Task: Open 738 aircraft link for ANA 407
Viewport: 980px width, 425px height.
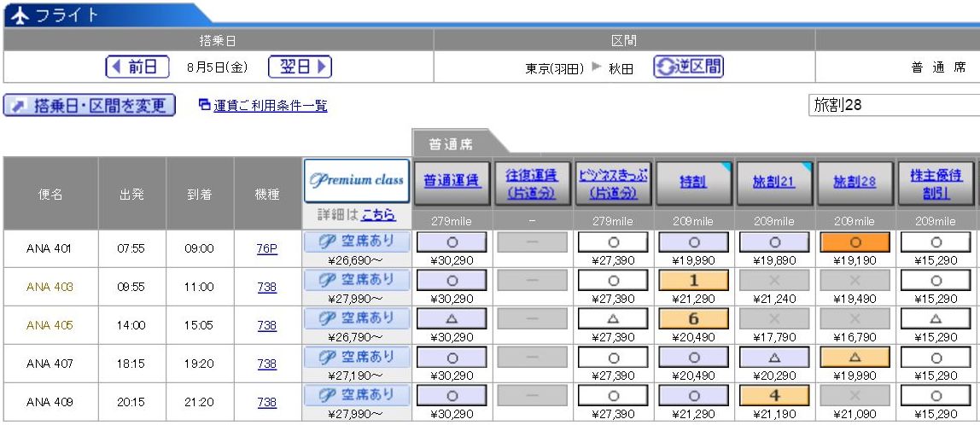Action: tap(267, 364)
